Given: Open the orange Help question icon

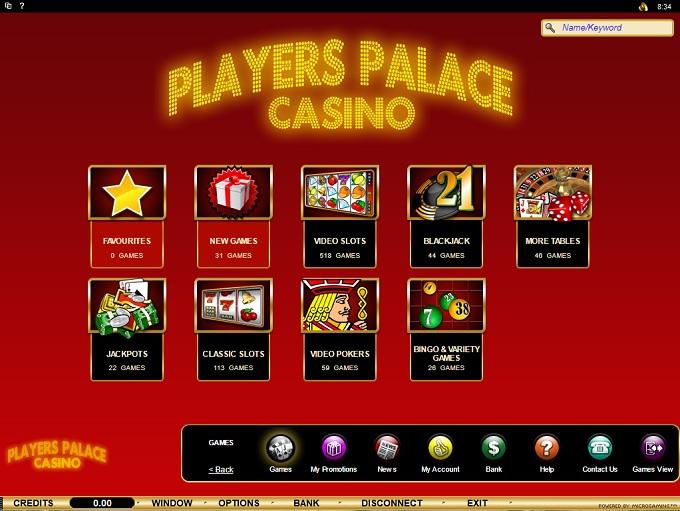Looking at the screenshot, I should click(x=547, y=448).
